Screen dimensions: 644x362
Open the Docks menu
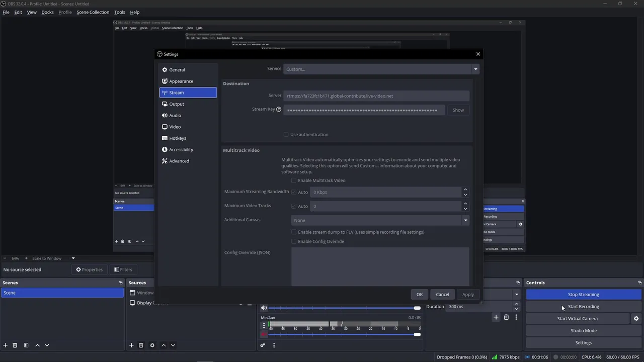(47, 12)
